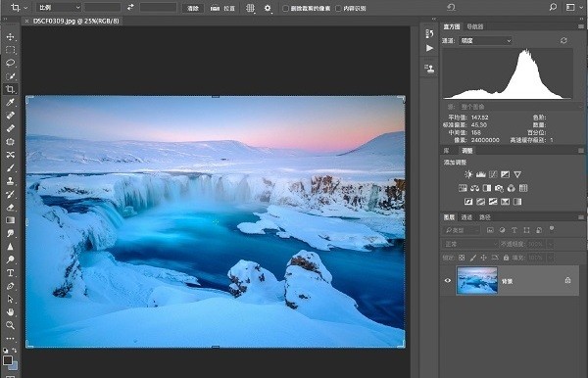
Task: Select the Brush tool
Action: click(10, 167)
